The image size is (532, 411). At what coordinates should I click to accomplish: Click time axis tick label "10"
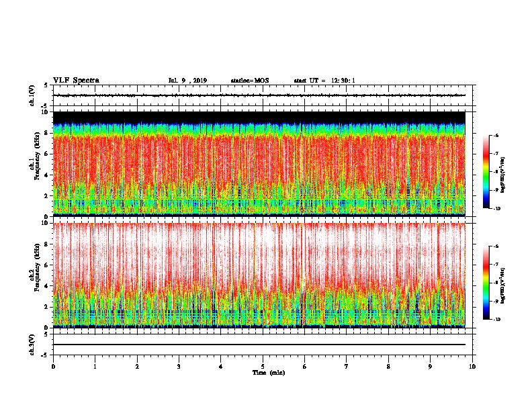pos(472,367)
